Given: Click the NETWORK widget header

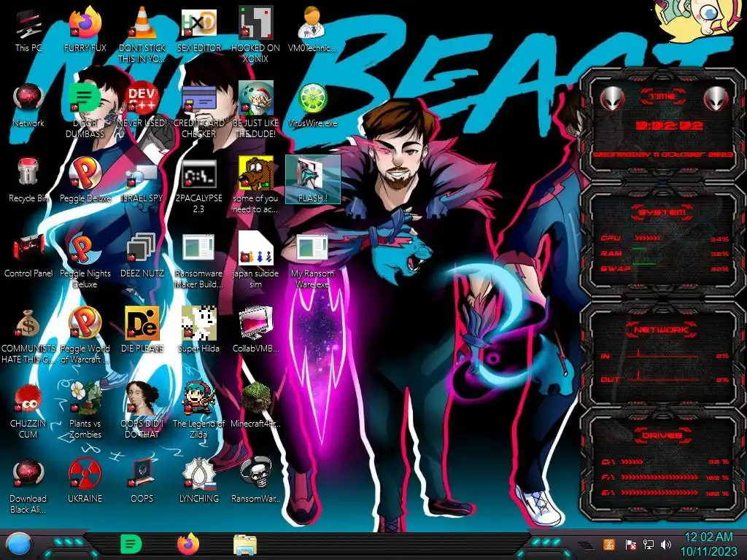Looking at the screenshot, I should point(662,329).
